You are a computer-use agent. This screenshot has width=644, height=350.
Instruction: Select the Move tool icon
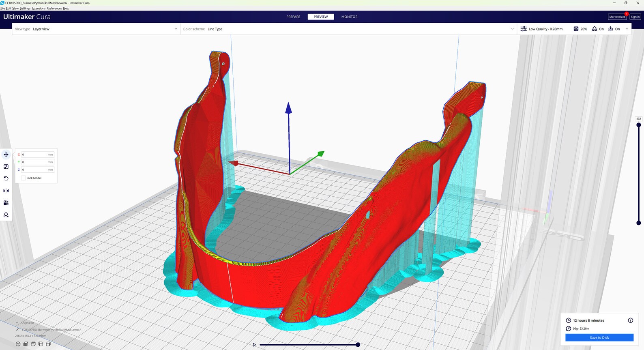[x=6, y=155]
